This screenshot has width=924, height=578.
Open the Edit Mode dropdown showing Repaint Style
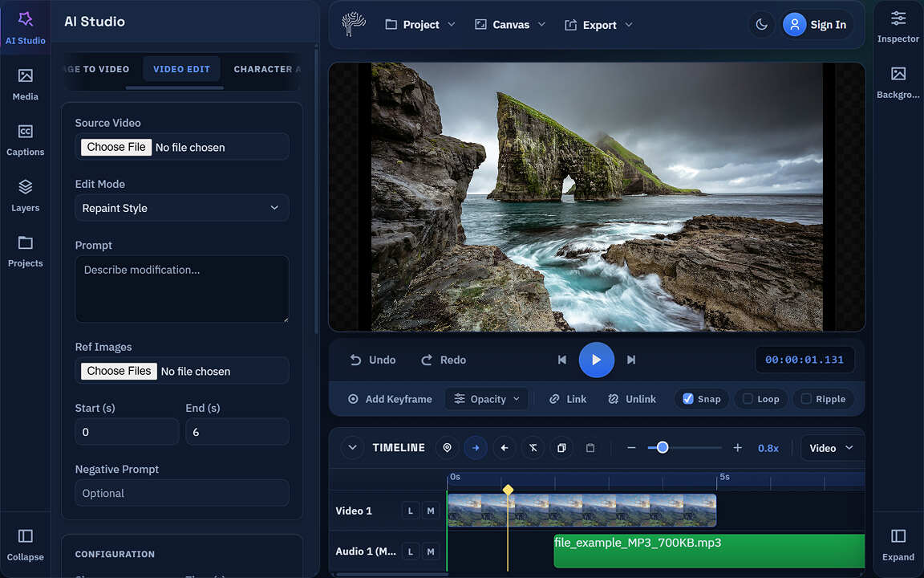[181, 208]
